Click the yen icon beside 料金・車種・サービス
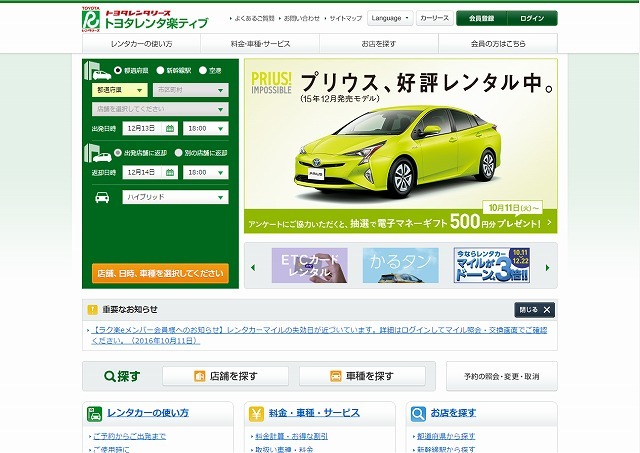 click(x=255, y=412)
